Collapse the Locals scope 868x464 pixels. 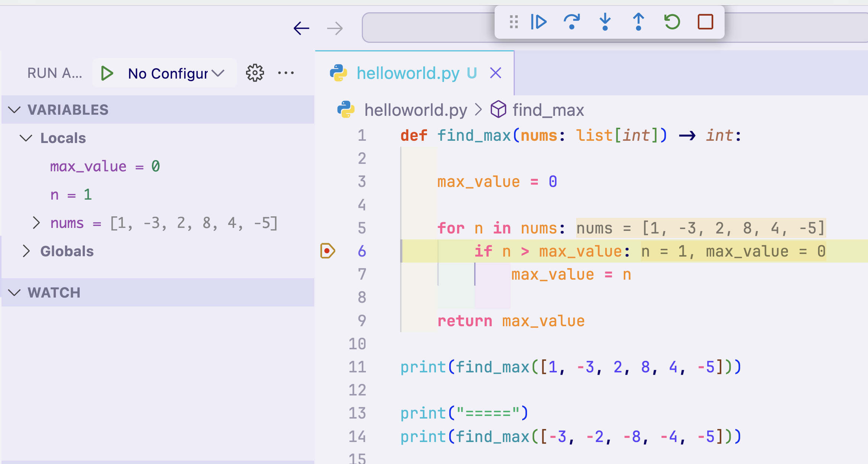coord(26,138)
